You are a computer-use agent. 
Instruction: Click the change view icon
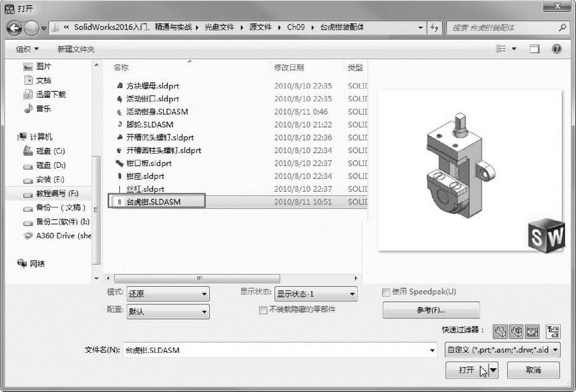click(x=501, y=49)
